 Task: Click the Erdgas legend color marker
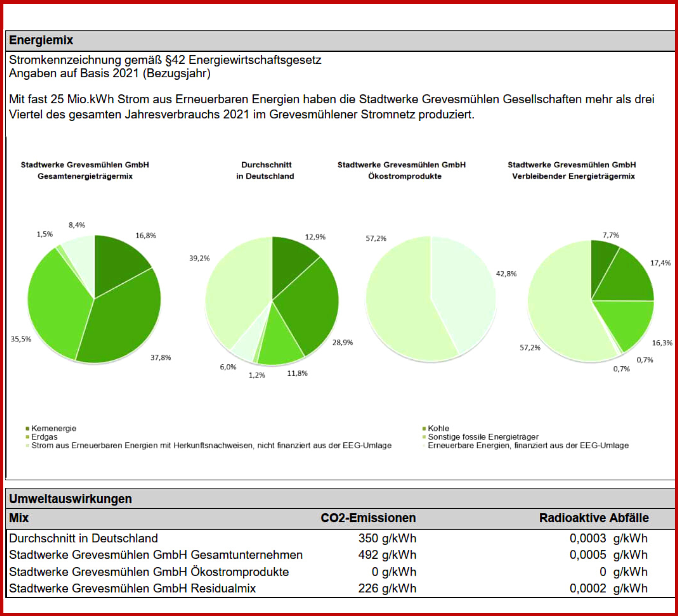(x=28, y=437)
